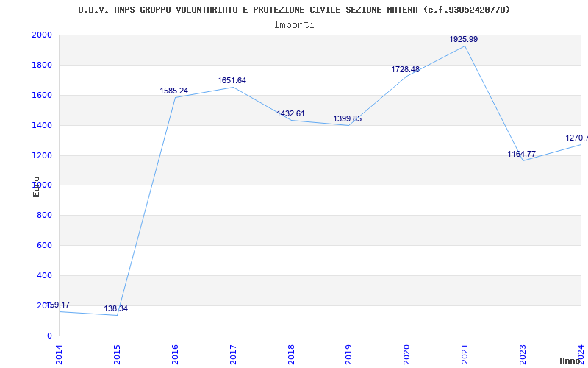Screen dimensions: 588x368
Task: Click the 1164.77 data label
Action: point(522,155)
